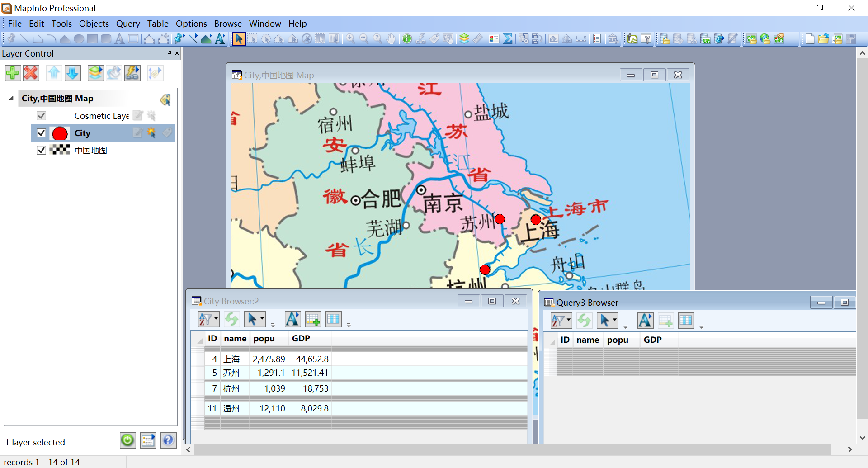Click the GDP column header in City Browser
Viewport: 868px width, 468px height.
tap(310, 339)
